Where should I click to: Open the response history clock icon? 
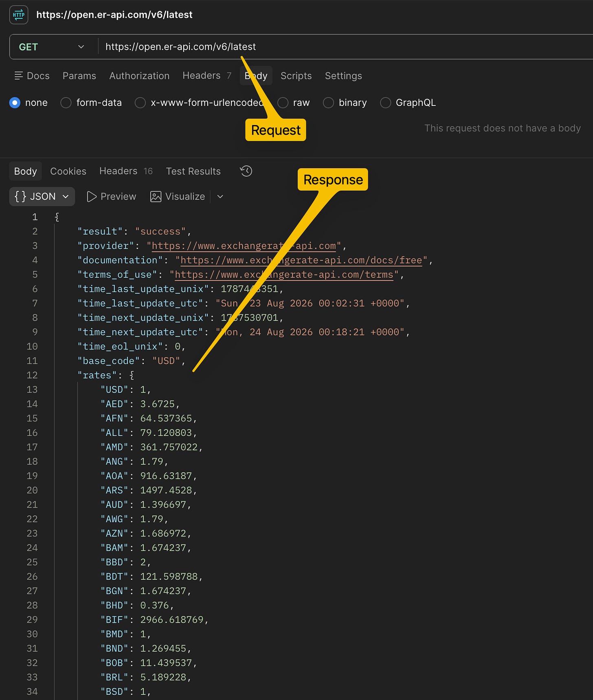(246, 171)
